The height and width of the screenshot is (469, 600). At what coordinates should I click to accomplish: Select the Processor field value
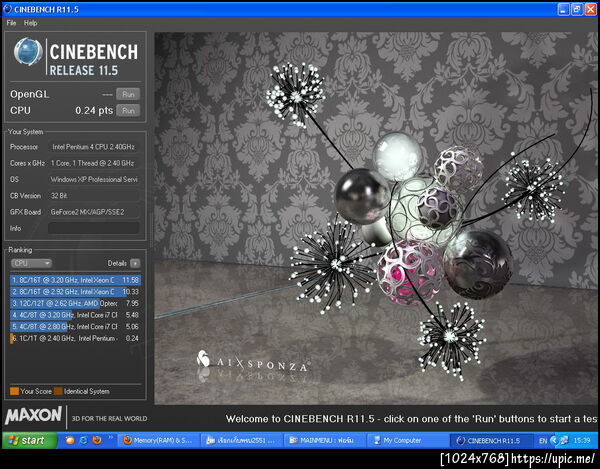93,147
